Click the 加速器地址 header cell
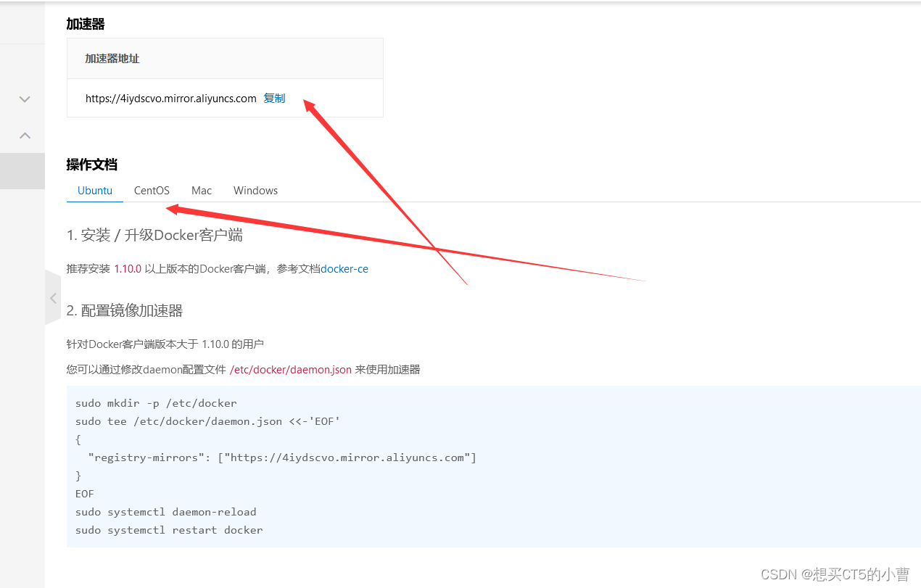This screenshot has width=921, height=588. click(x=225, y=59)
